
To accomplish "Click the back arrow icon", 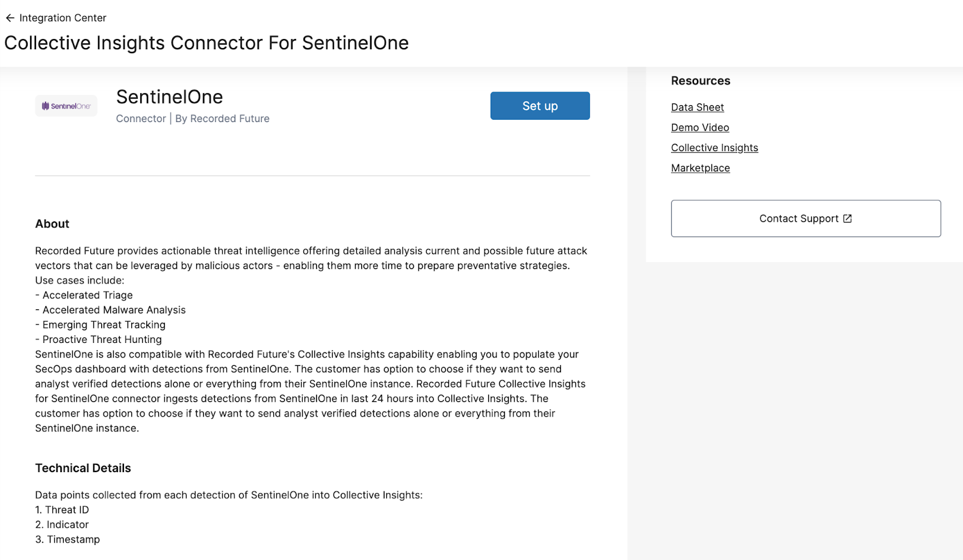I will coord(10,18).
